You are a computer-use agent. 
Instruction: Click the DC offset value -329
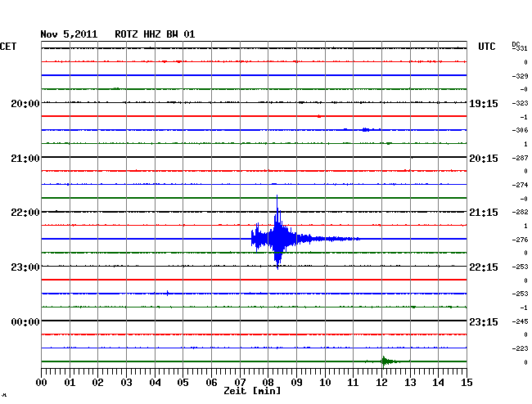click(520, 76)
